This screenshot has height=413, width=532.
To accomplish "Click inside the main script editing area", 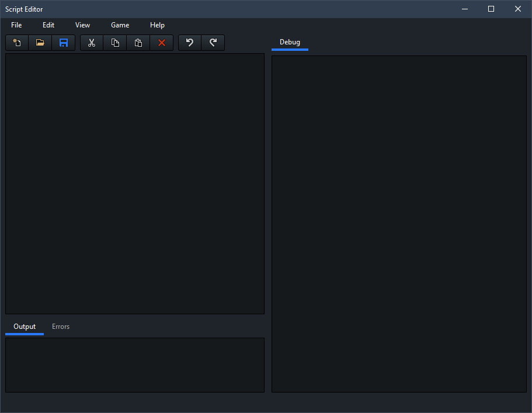I will coord(134,183).
